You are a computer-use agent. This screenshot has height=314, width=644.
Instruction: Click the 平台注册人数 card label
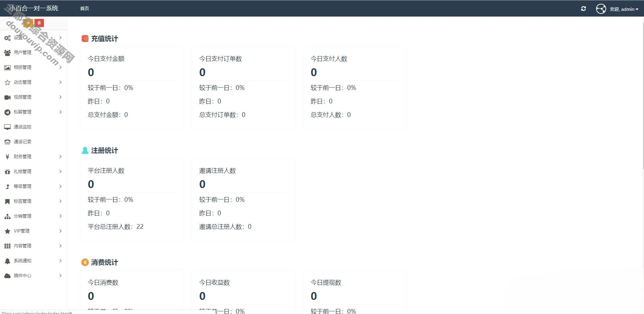click(x=106, y=171)
